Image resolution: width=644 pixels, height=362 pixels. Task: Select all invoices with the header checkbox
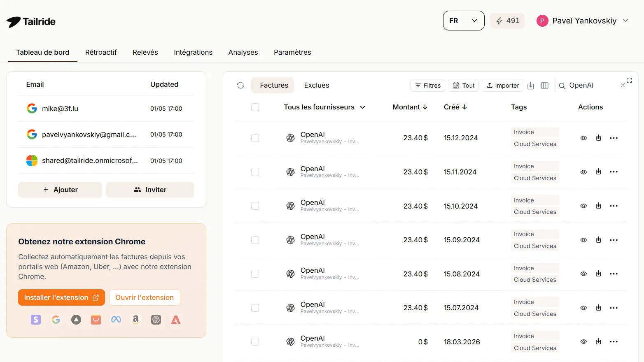point(255,107)
